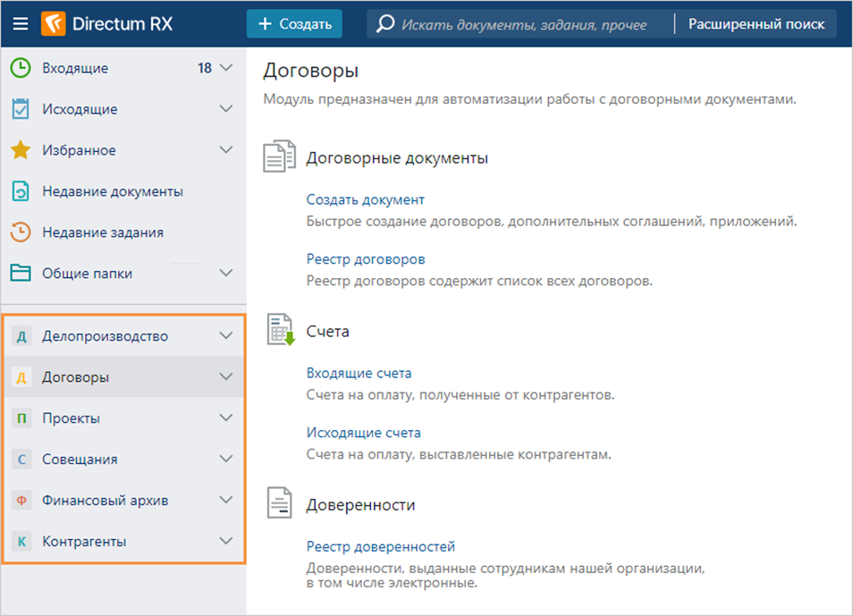This screenshot has width=853, height=616.
Task: Expand the Финансовый архив chevron
Action: point(225,500)
